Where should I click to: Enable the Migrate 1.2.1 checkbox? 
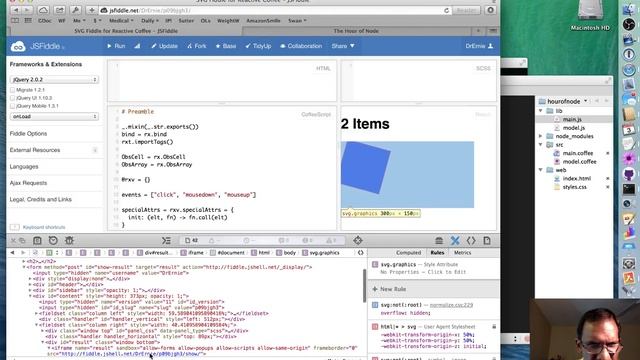click(x=12, y=90)
